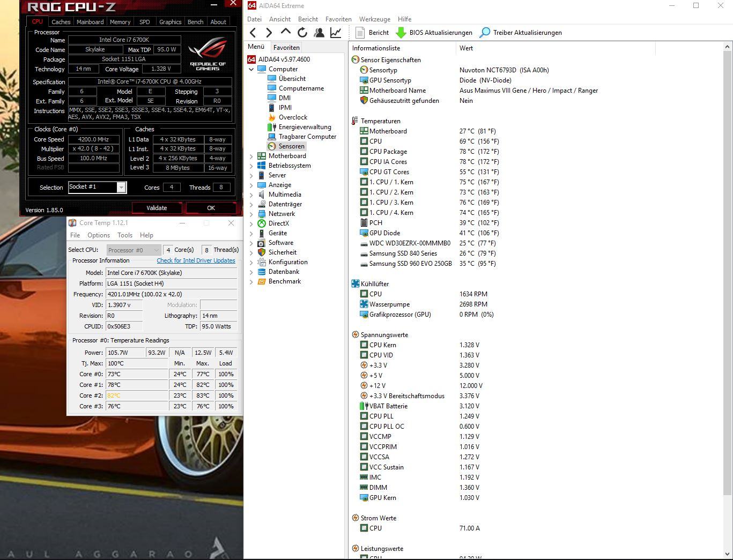Image resolution: width=733 pixels, height=560 pixels.
Task: Expand the Software tree node
Action: point(251,243)
